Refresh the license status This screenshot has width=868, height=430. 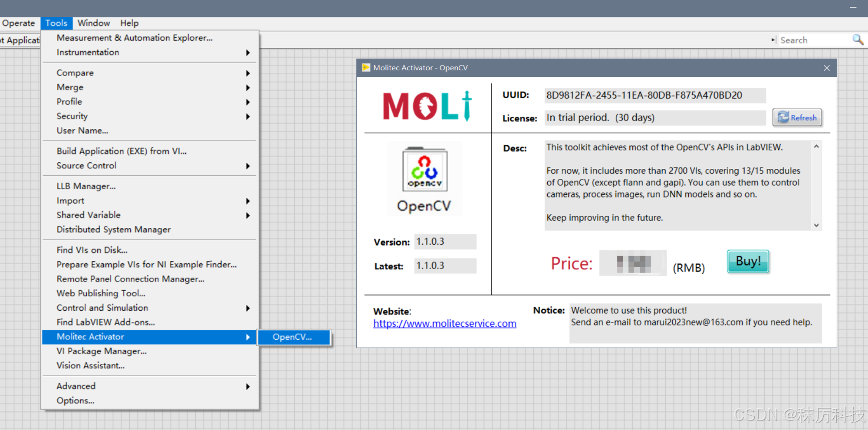[x=797, y=118]
